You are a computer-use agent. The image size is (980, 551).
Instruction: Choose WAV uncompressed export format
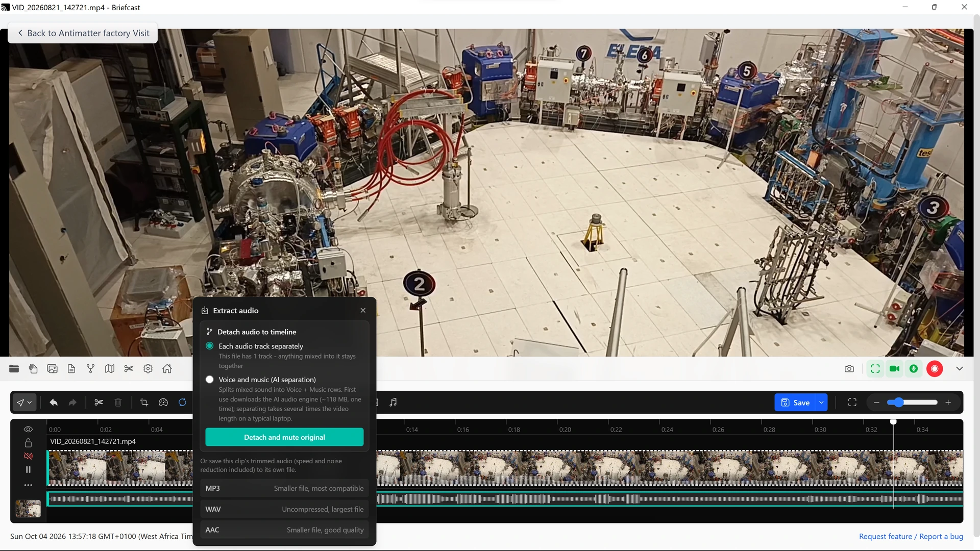[x=284, y=509]
